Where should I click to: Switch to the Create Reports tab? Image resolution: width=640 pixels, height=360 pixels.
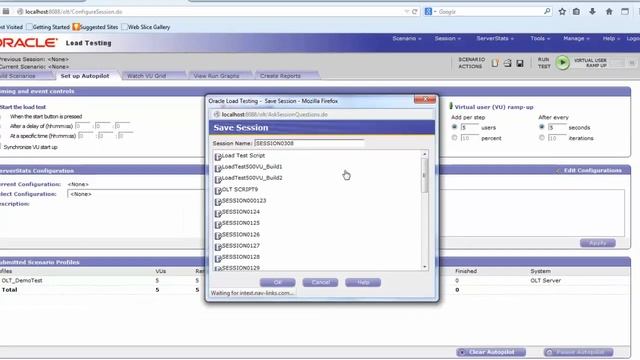(280, 76)
